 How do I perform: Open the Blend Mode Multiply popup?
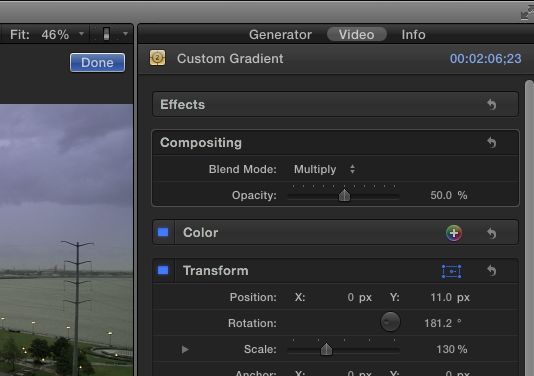325,169
